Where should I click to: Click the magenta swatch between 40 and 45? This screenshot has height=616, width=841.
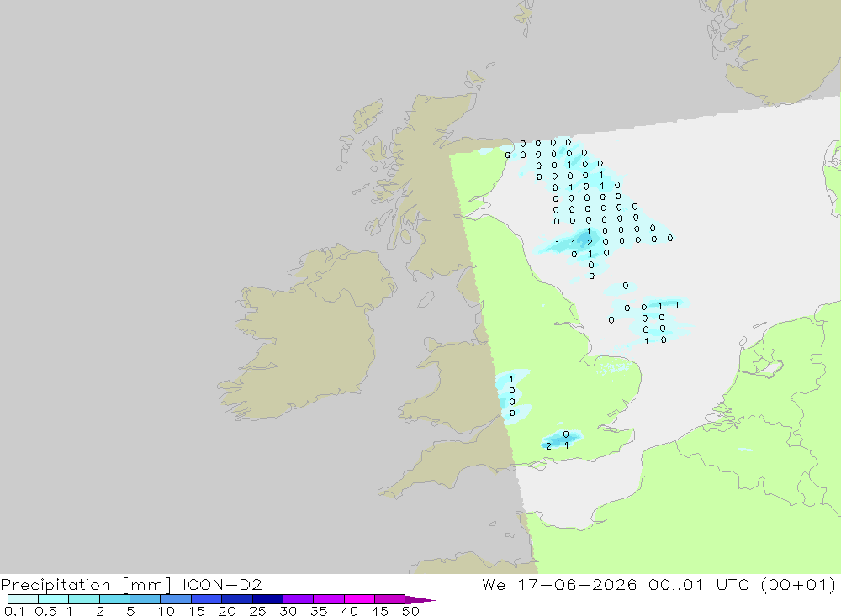click(359, 599)
